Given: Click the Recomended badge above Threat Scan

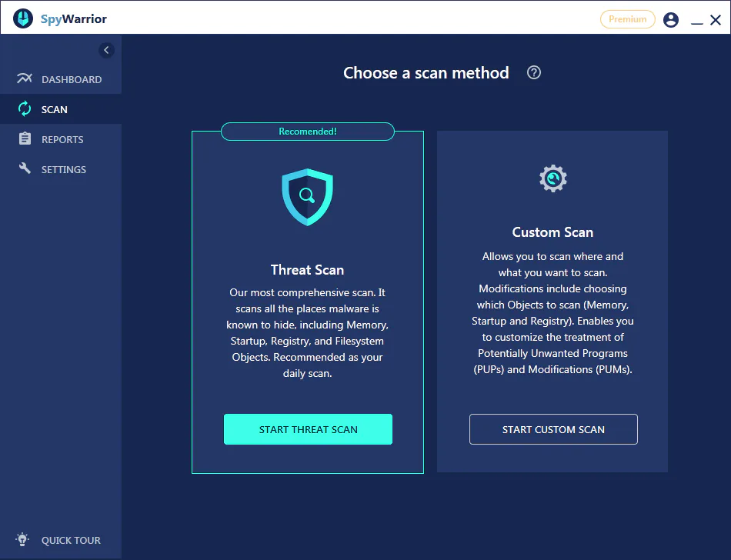Looking at the screenshot, I should tap(307, 132).
